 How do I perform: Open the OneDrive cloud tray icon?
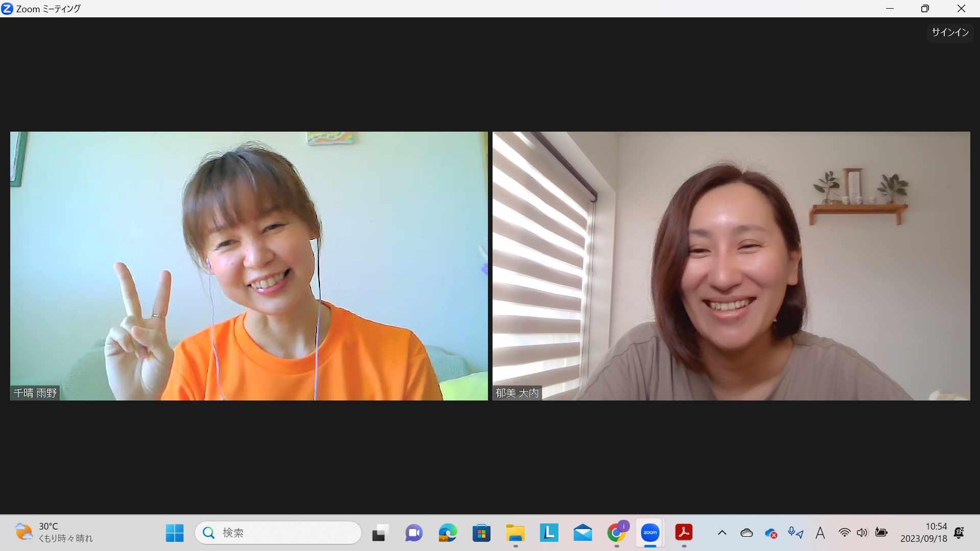coord(746,533)
